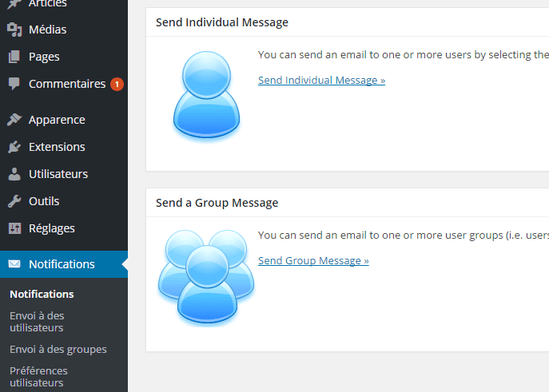
Task: Click the Réglages sliders icon
Action: (x=14, y=228)
